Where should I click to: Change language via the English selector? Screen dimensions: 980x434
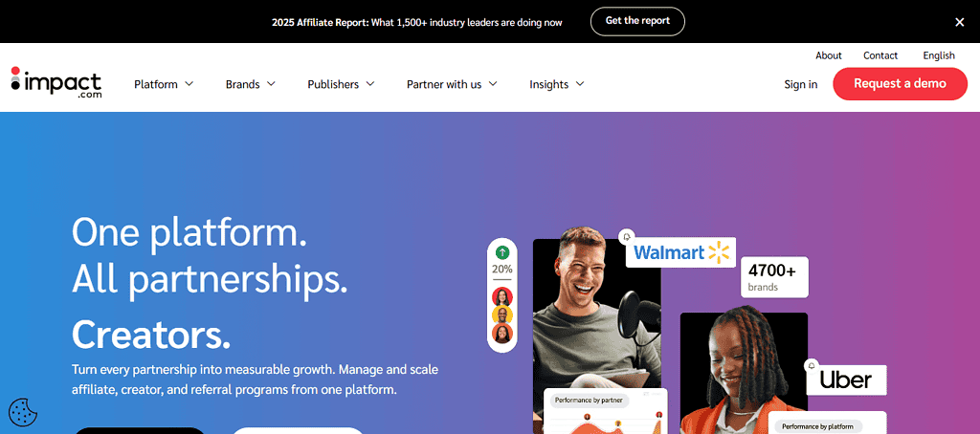pos(939,55)
